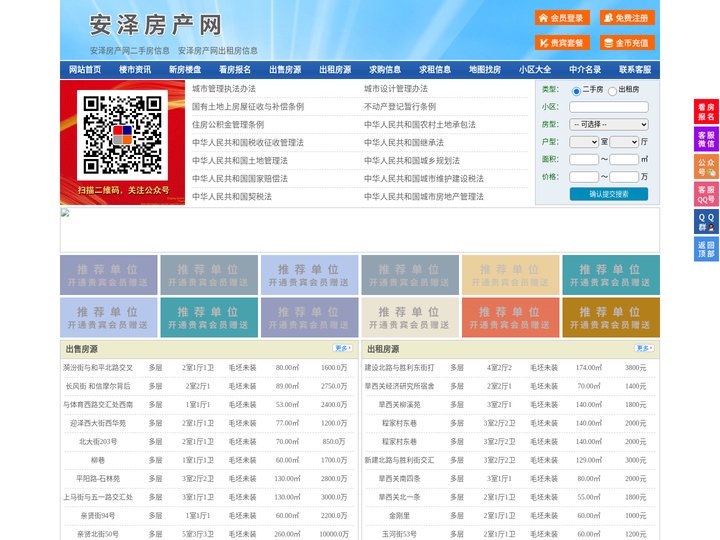Select the 出租房 radio option

(x=612, y=91)
